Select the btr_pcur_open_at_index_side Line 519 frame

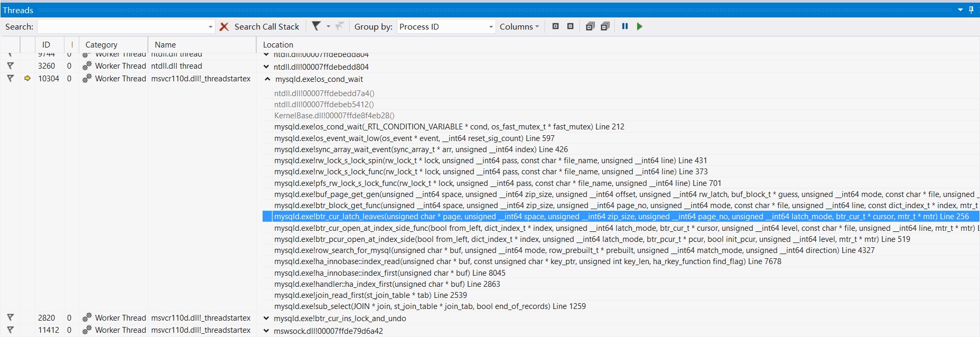point(592,239)
